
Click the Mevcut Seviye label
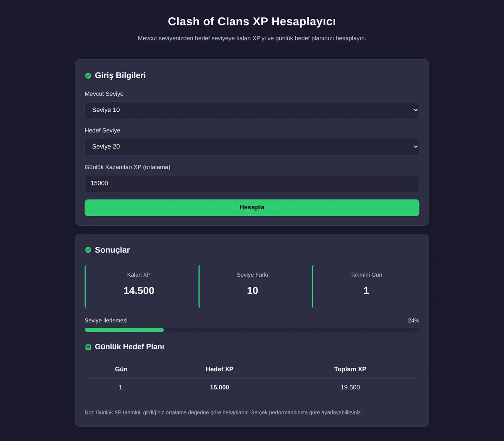coord(104,94)
